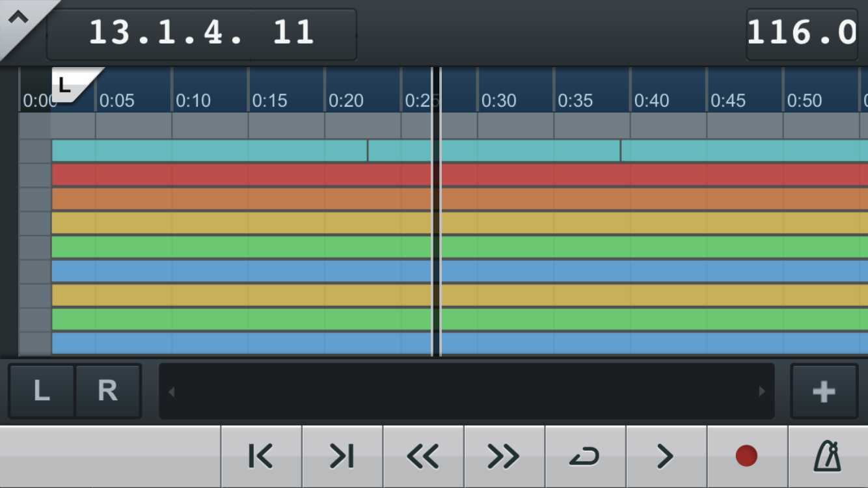The image size is (868, 488).
Task: Start recording with the red record button
Action: pos(746,457)
